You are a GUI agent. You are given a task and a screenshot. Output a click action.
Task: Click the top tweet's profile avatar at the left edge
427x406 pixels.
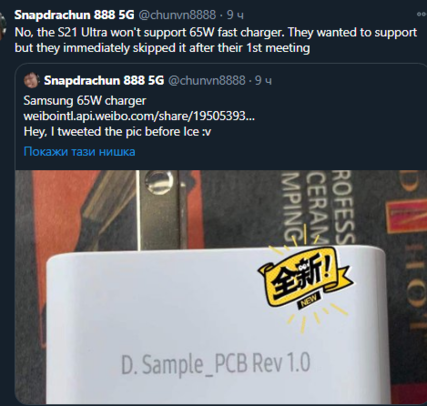[3, 27]
